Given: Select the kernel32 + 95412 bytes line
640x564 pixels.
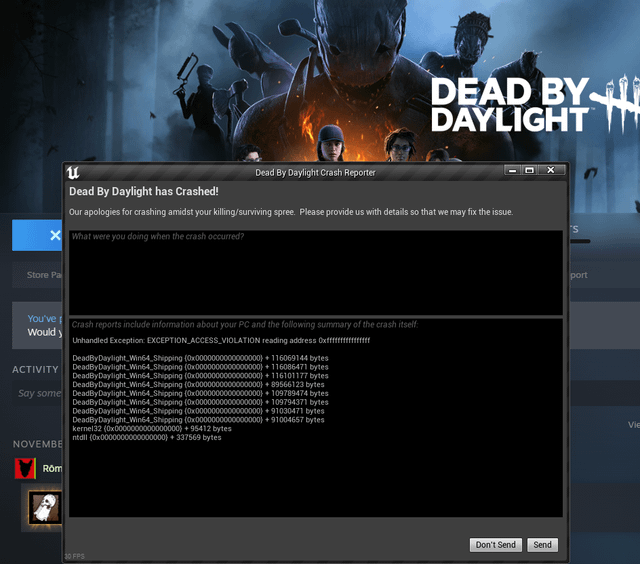Looking at the screenshot, I should click(x=152, y=429).
